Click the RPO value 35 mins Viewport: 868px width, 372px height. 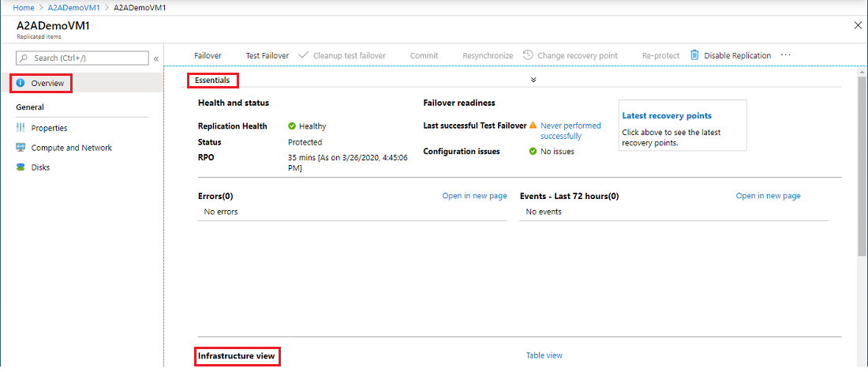[x=348, y=163]
